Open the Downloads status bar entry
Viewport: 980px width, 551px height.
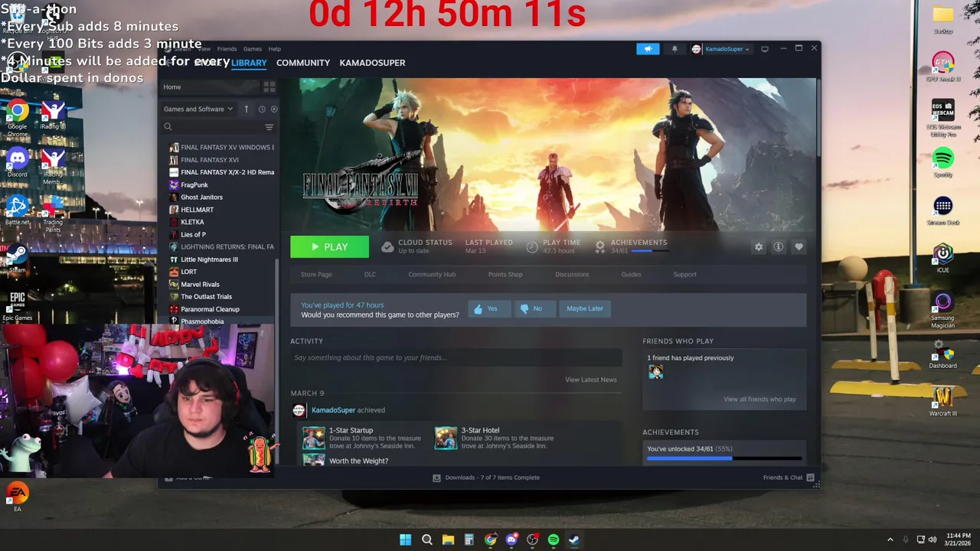point(486,478)
